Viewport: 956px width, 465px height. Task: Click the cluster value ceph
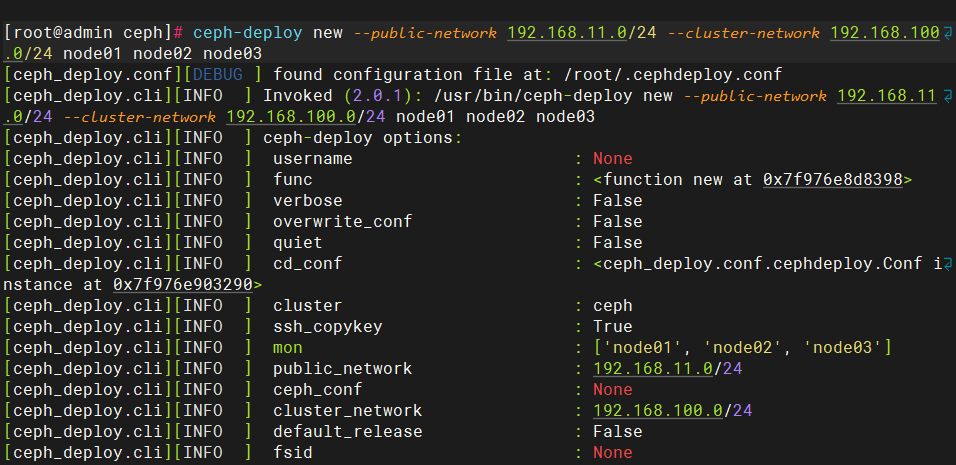(613, 305)
